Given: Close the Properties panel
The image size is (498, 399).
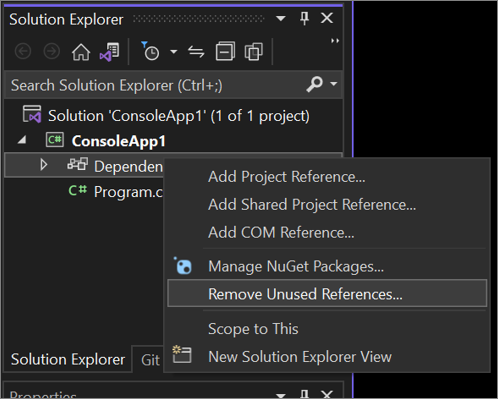Looking at the screenshot, I should 327,394.
